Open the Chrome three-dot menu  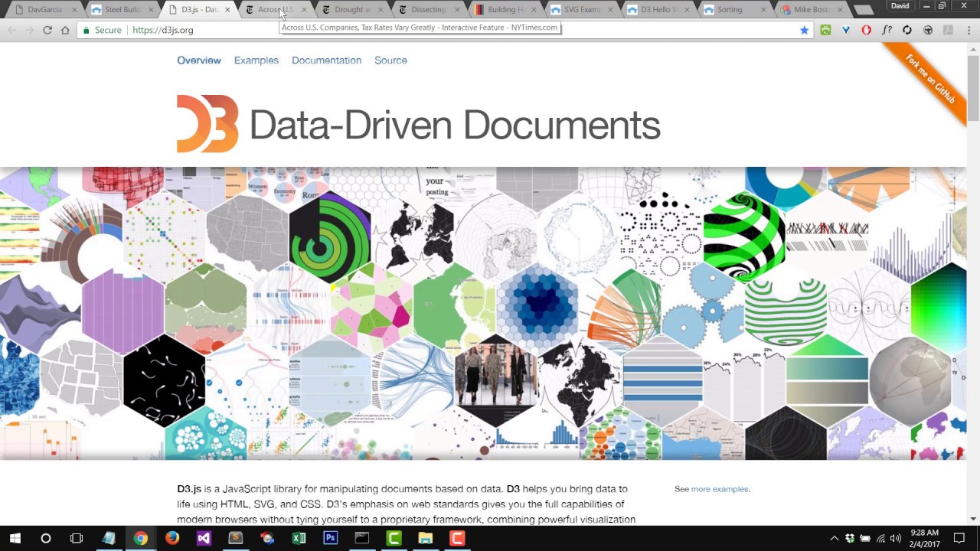click(968, 30)
